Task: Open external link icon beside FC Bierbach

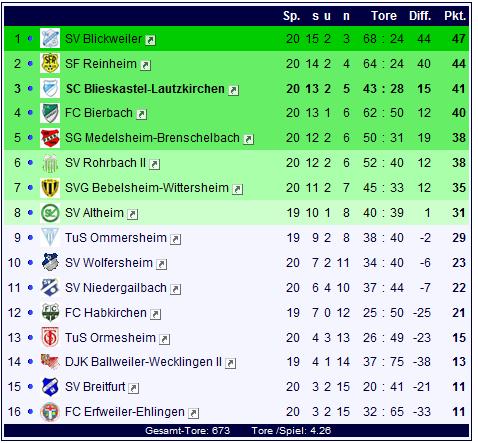Action: tap(142, 114)
